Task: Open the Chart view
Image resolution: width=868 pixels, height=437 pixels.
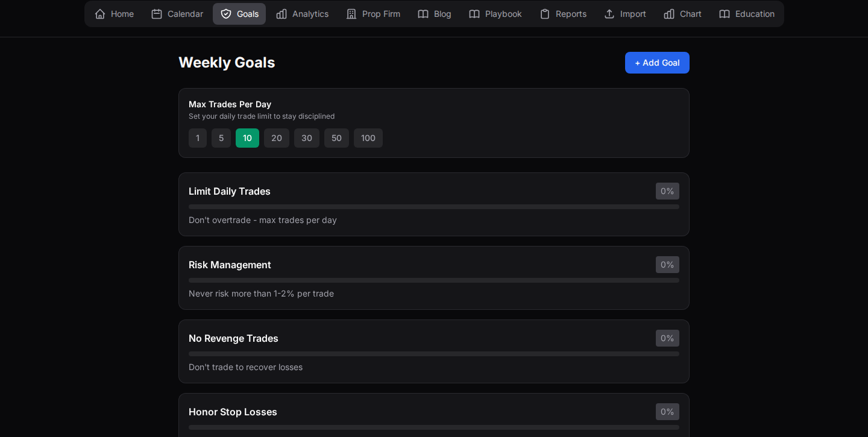Action: click(682, 13)
